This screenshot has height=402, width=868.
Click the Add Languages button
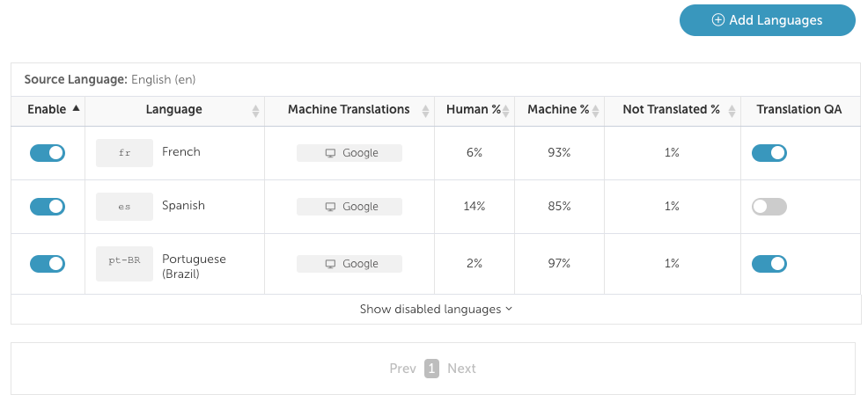[x=767, y=20]
